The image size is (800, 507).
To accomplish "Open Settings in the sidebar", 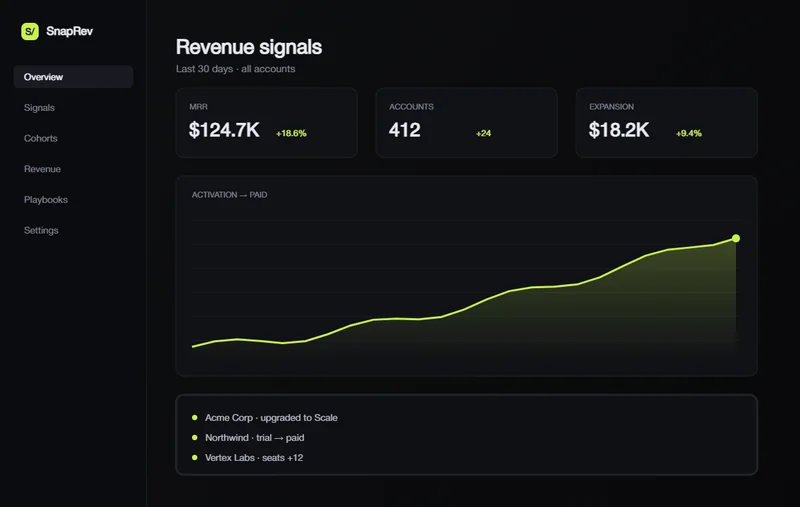I will coord(41,230).
